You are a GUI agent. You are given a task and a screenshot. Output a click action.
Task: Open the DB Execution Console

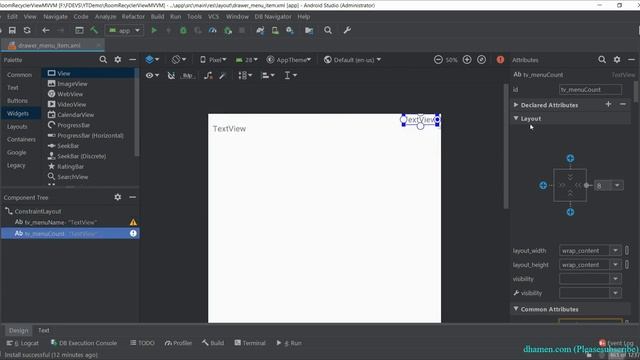coord(84,343)
